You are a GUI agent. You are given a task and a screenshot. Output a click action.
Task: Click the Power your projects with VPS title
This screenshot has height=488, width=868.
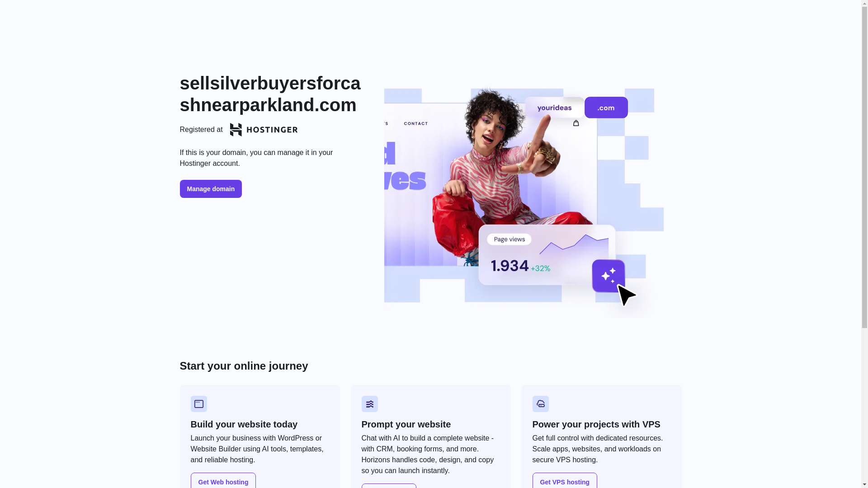pos(596,424)
